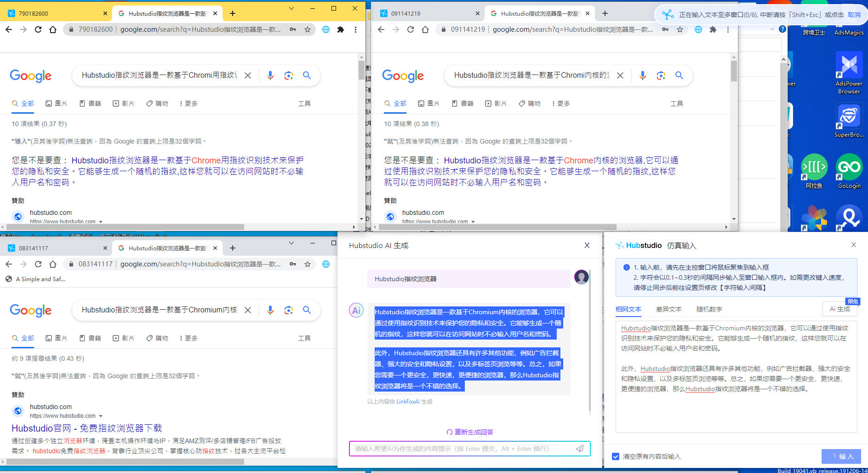Open tab search dropdown in 083141117 window

291,243
